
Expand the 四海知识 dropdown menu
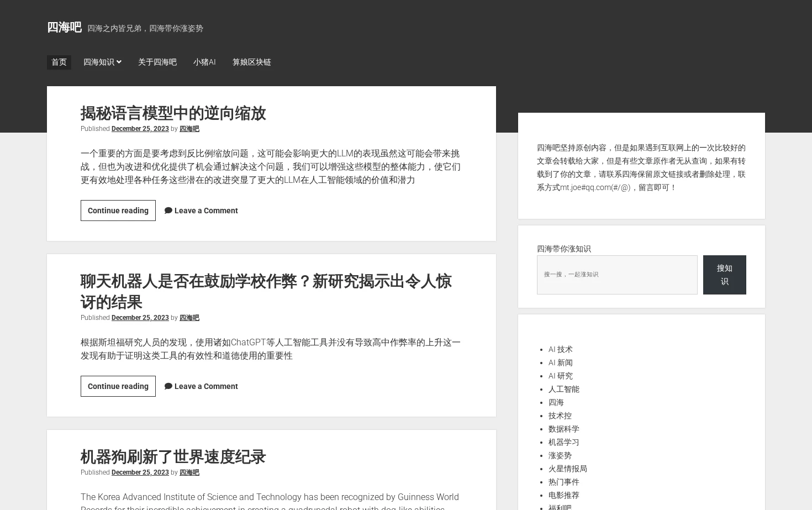coord(102,62)
